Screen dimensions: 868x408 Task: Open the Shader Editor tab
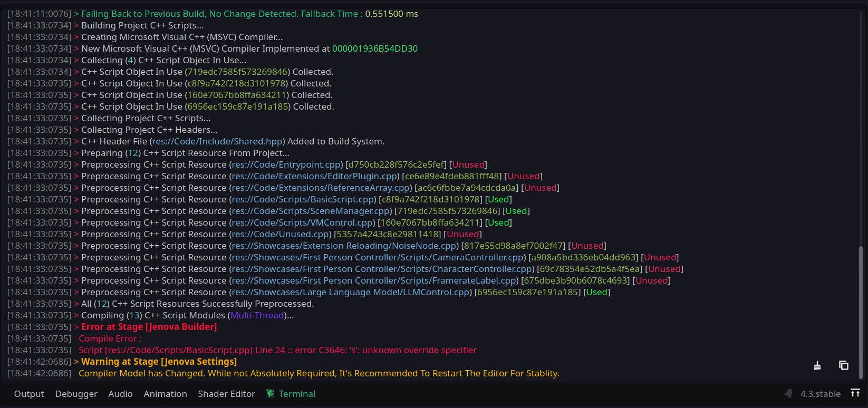point(227,394)
